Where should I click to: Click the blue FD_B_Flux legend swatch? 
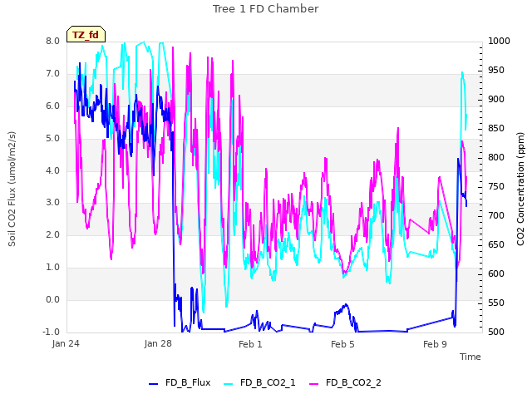coord(153,384)
